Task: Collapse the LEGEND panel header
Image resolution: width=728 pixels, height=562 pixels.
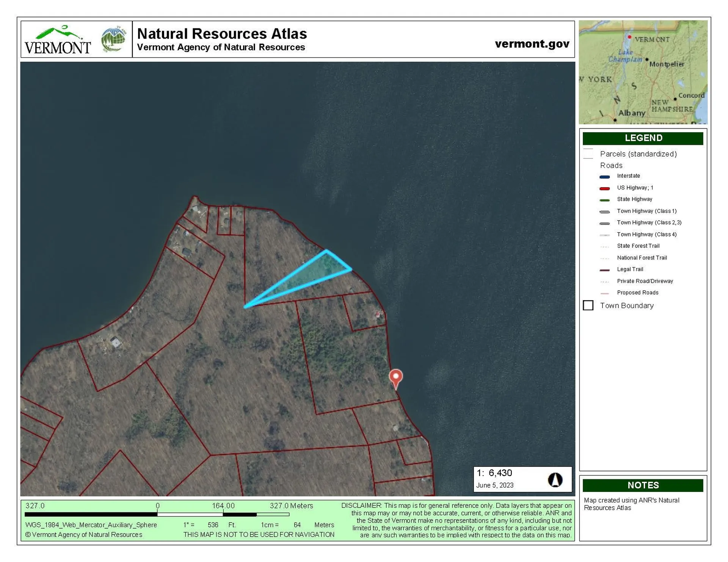Action: click(x=643, y=138)
